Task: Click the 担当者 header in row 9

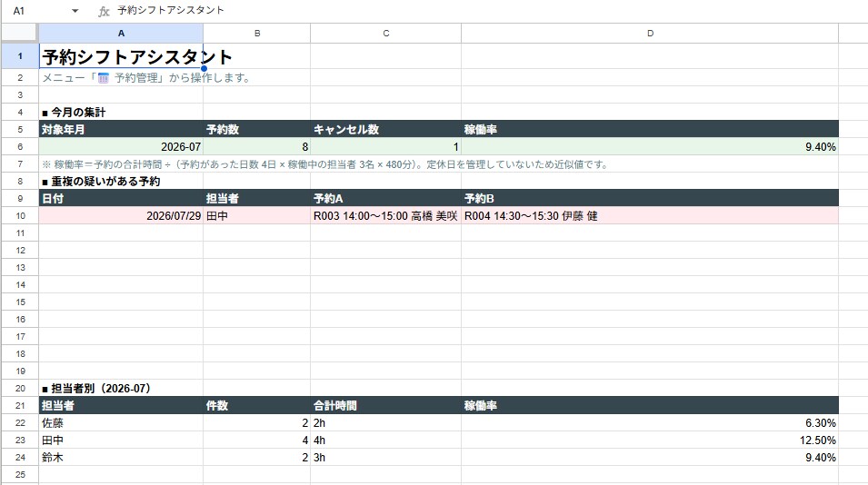Action: [x=257, y=199]
